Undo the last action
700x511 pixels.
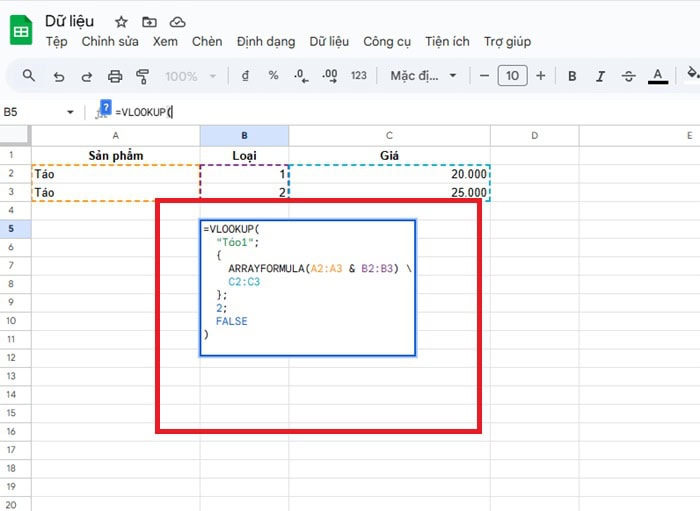[x=59, y=76]
